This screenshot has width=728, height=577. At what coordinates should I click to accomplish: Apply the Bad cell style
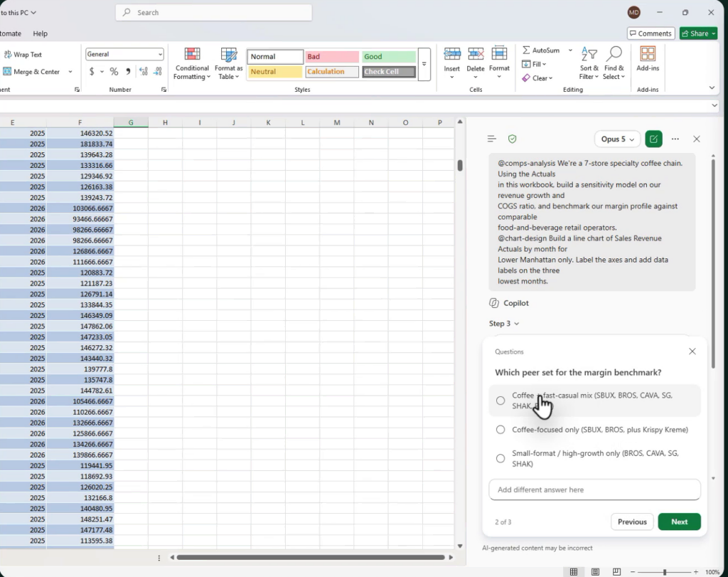332,57
